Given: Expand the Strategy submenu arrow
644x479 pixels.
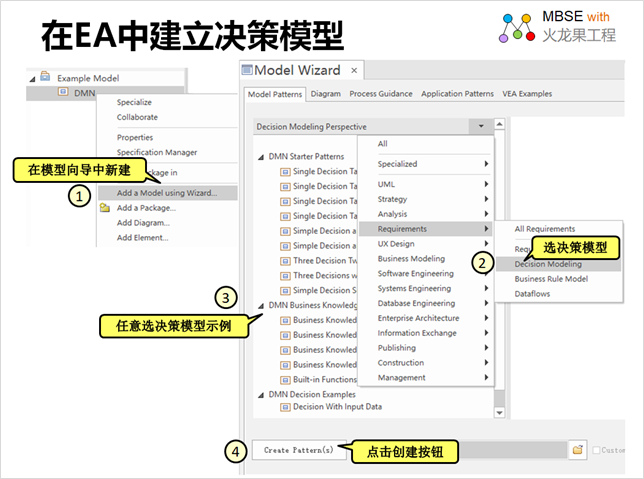Looking at the screenshot, I should (486, 199).
